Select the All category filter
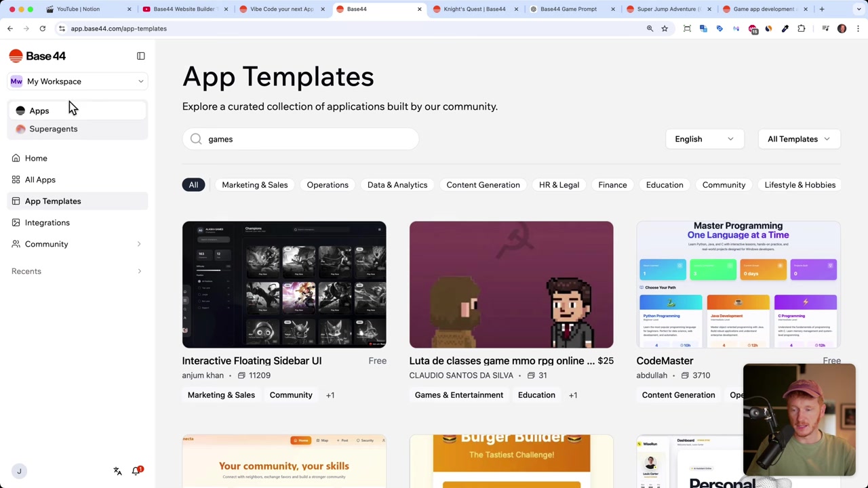 (x=193, y=185)
